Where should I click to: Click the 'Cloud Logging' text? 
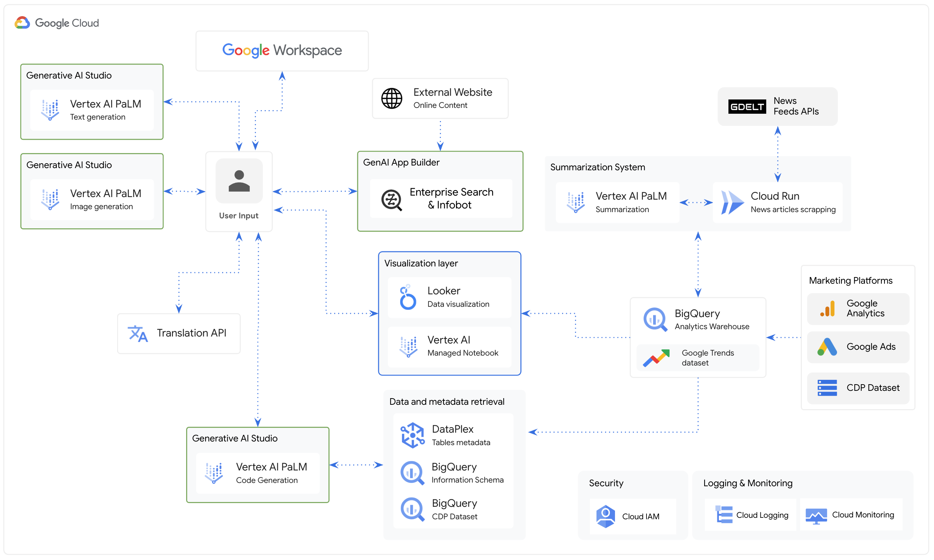click(x=763, y=516)
